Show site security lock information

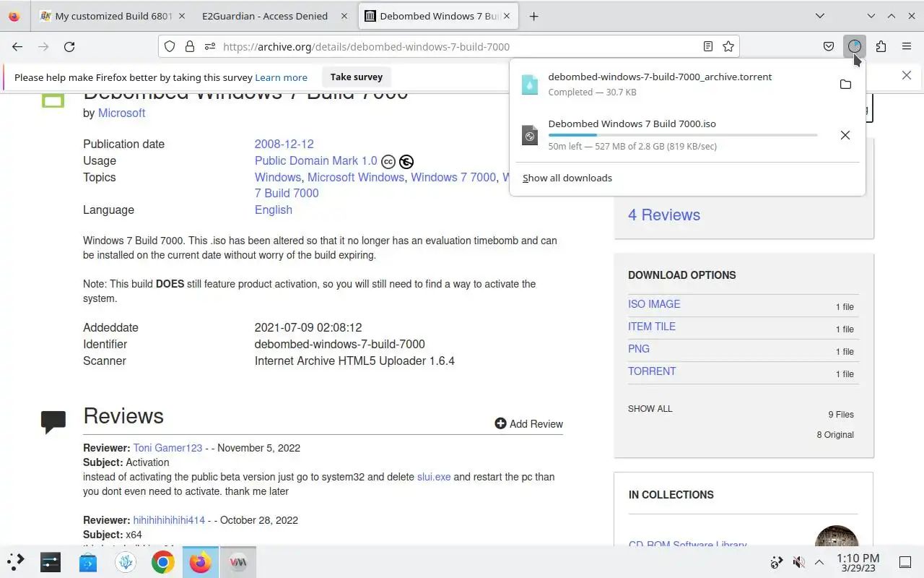[189, 46]
